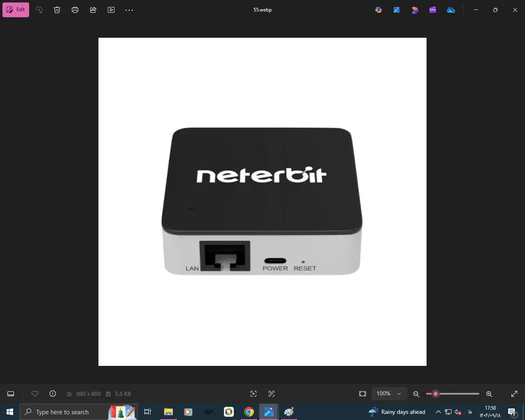525x420 pixels.
Task: Expand the 100% zoom level dropdown
Action: tap(399, 394)
